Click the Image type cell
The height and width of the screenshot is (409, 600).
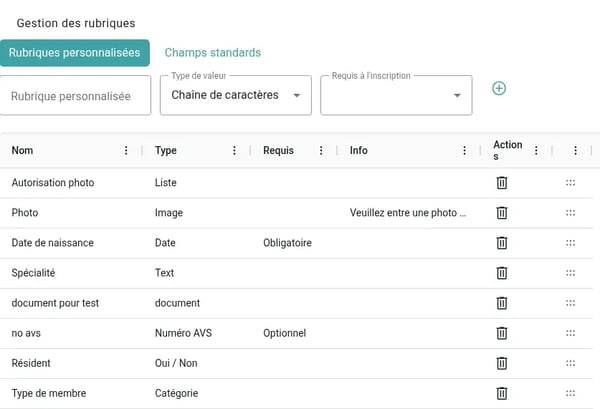click(x=169, y=213)
